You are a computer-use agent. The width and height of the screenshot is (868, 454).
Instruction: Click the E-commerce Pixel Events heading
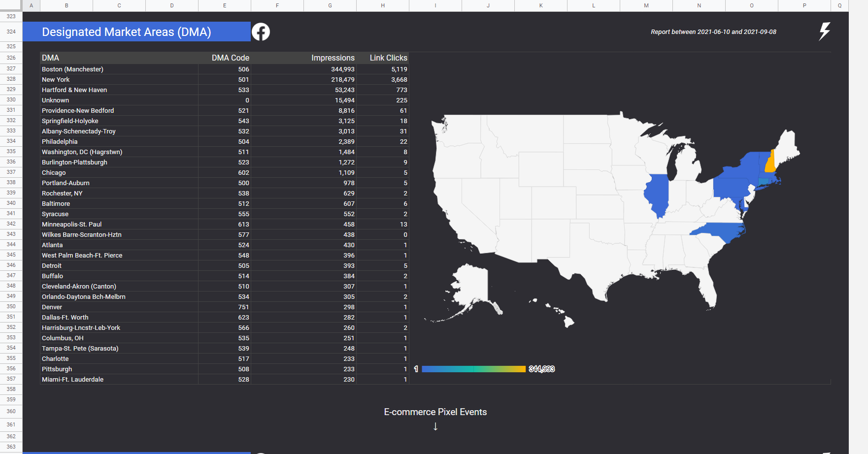click(435, 412)
